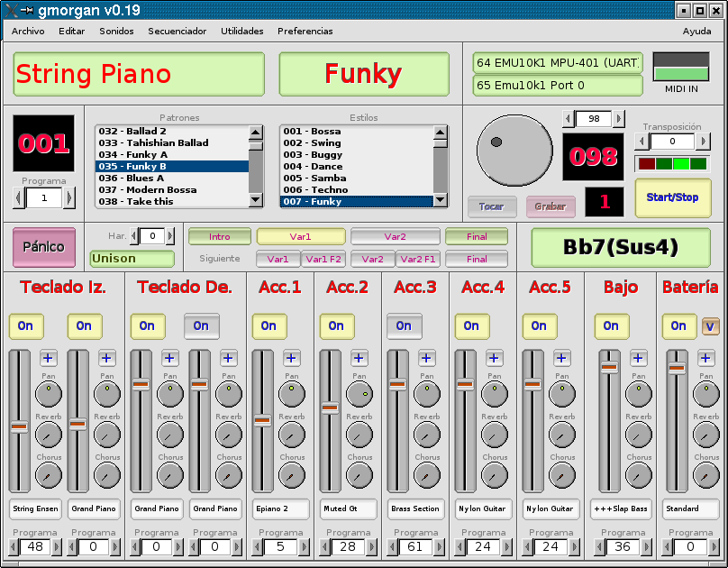Click the plus icon in the Acc.3 channel
The height and width of the screenshot is (568, 728).
tap(427, 359)
